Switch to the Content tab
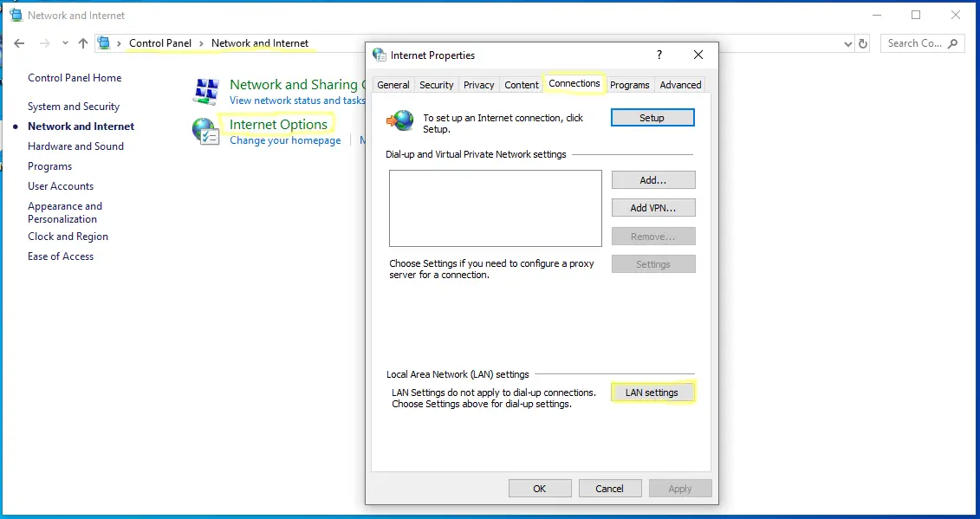The height and width of the screenshot is (519, 980). point(522,85)
